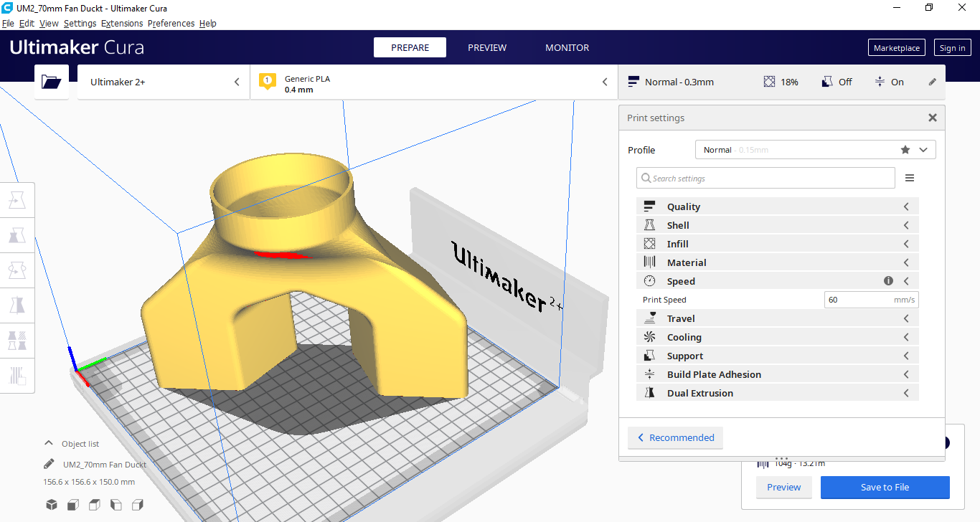Open the View menu
Screen dimensions: 980x522
pos(49,23)
